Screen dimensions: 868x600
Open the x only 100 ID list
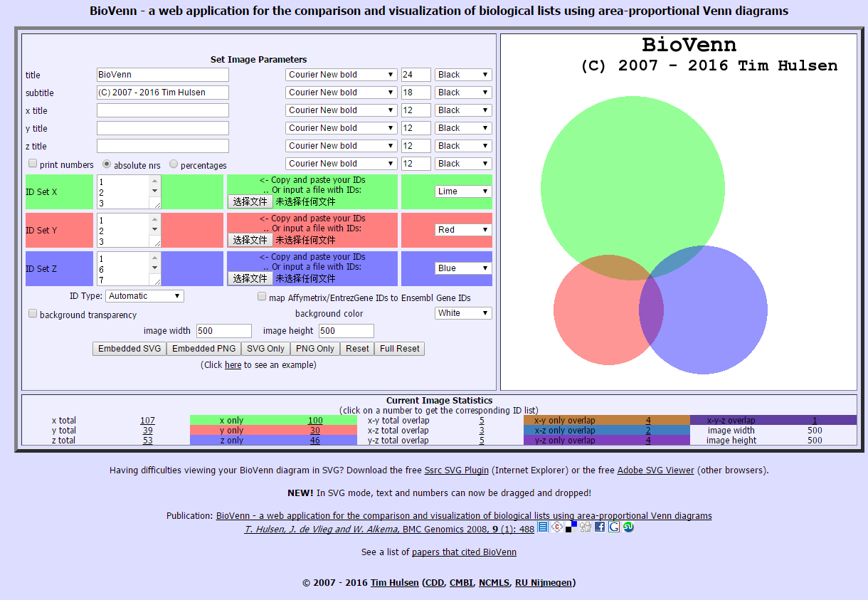[x=315, y=421]
